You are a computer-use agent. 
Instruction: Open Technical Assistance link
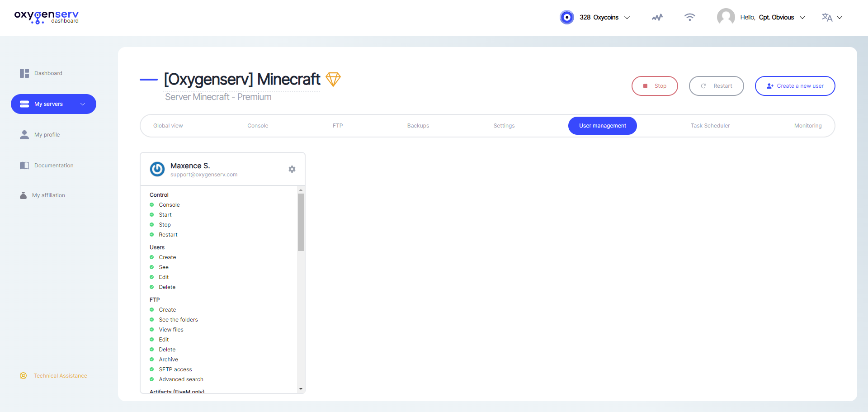point(60,376)
